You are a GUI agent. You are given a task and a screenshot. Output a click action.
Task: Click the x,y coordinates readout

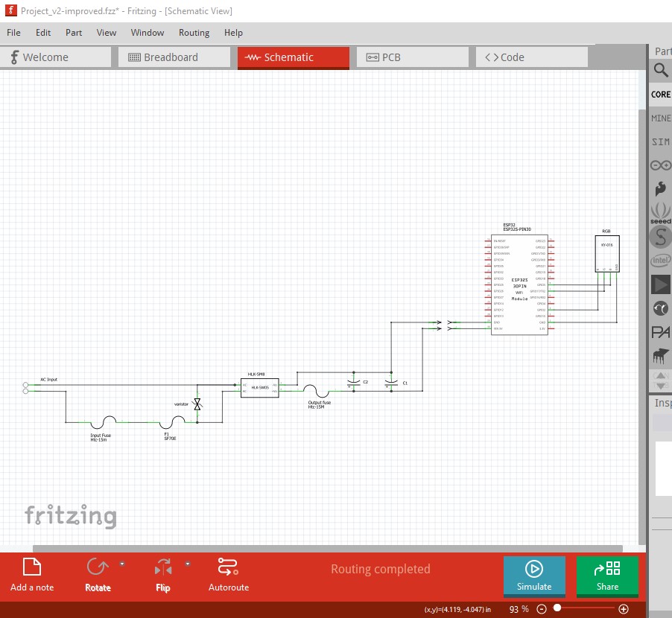point(457,609)
